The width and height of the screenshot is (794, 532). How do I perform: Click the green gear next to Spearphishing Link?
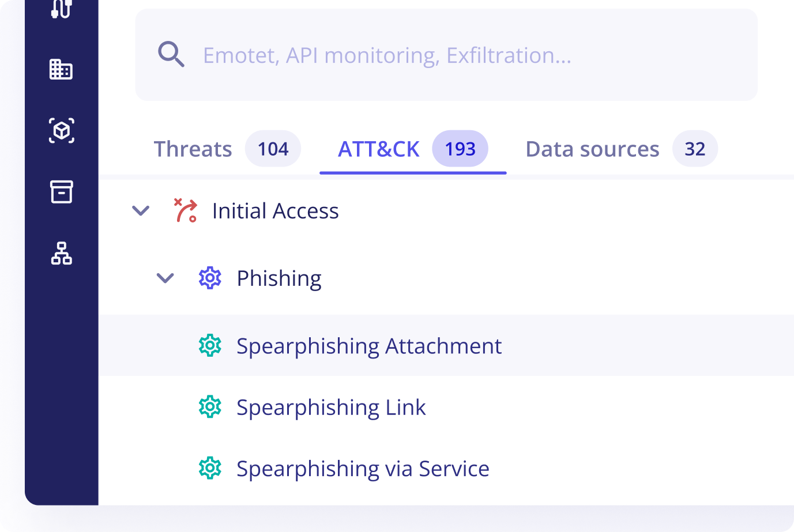pyautogui.click(x=210, y=407)
